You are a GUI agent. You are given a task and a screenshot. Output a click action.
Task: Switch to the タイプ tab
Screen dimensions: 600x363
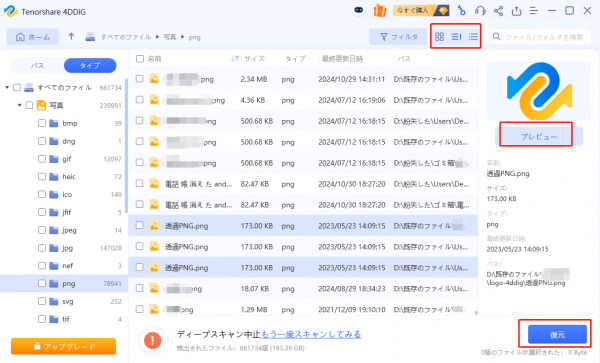click(x=90, y=65)
